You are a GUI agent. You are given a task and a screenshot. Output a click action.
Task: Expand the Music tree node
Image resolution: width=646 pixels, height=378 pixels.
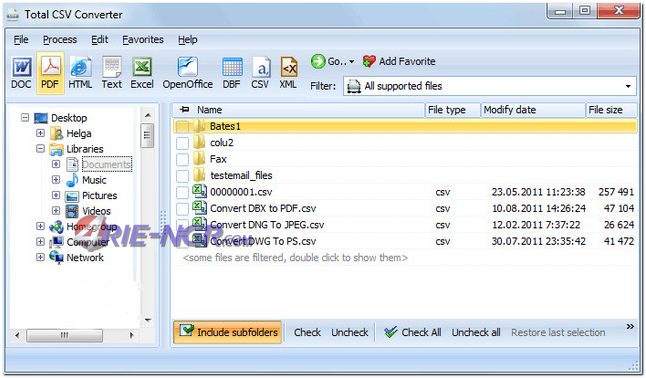point(56,180)
